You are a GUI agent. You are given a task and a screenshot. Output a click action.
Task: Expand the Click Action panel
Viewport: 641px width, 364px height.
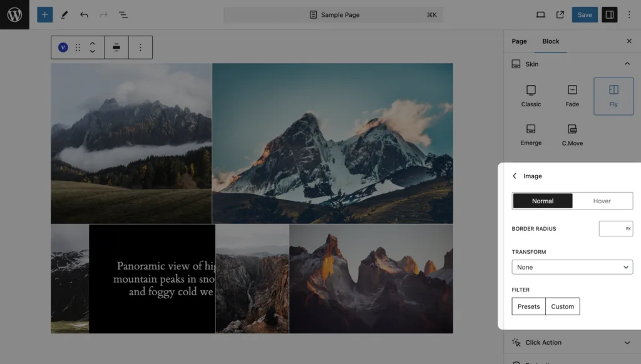572,342
